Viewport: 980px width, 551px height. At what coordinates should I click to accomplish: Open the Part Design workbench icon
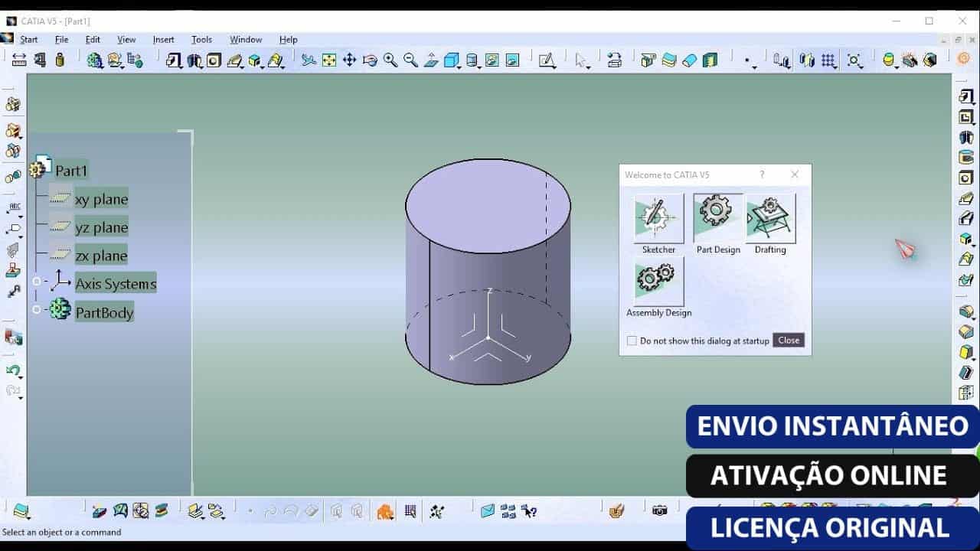(x=718, y=218)
